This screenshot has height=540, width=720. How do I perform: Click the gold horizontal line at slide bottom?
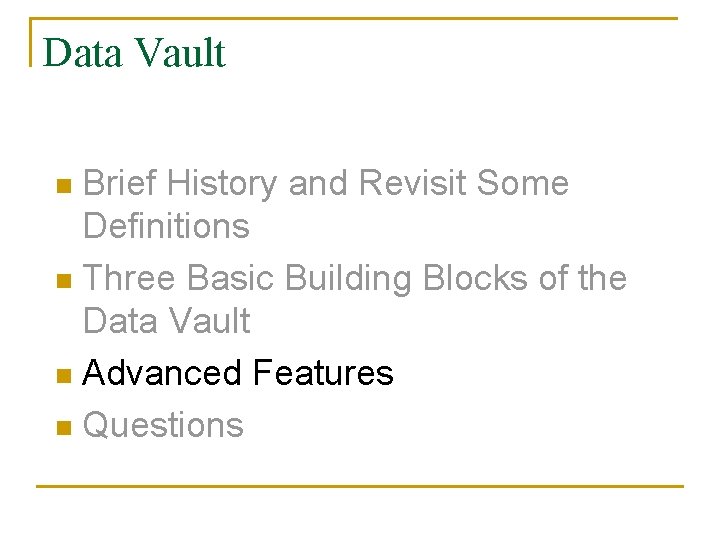pyautogui.click(x=360, y=486)
